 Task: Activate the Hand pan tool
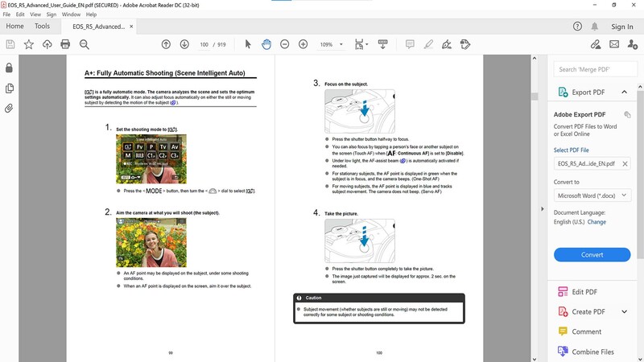pyautogui.click(x=266, y=44)
